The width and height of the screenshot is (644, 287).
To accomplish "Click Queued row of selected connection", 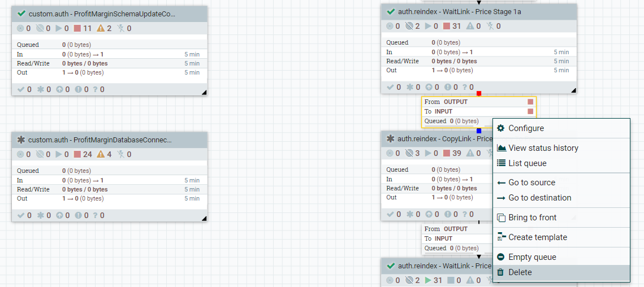I will coord(457,121).
